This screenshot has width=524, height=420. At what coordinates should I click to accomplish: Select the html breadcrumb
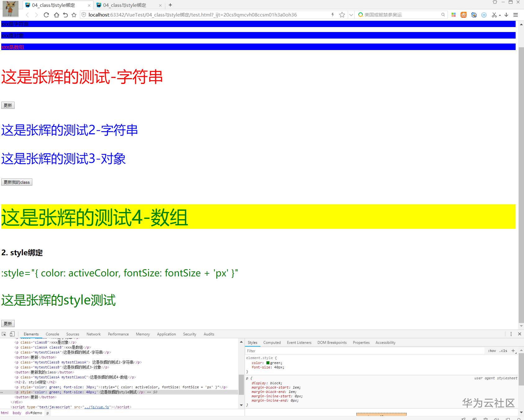pos(5,413)
